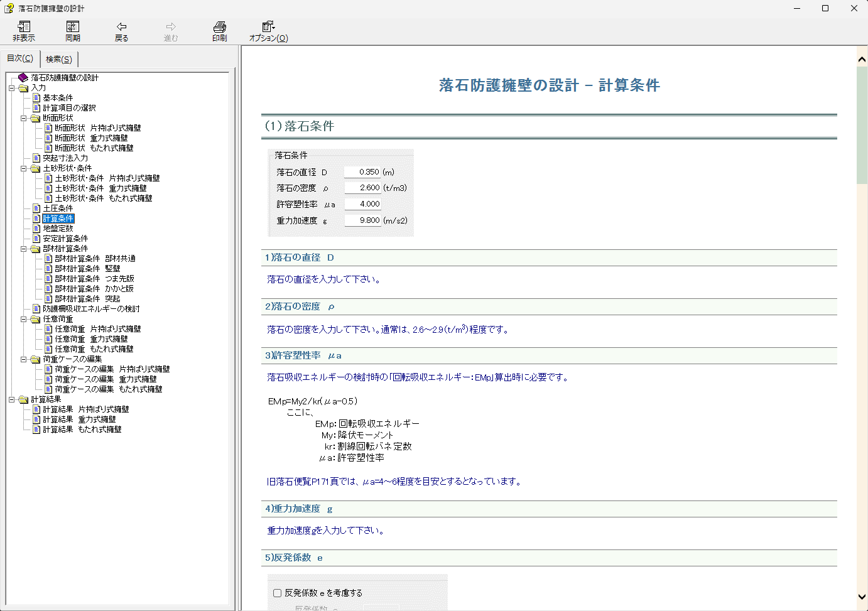Collapse the 部材計算条件 tree node
868x611 pixels.
[24, 249]
